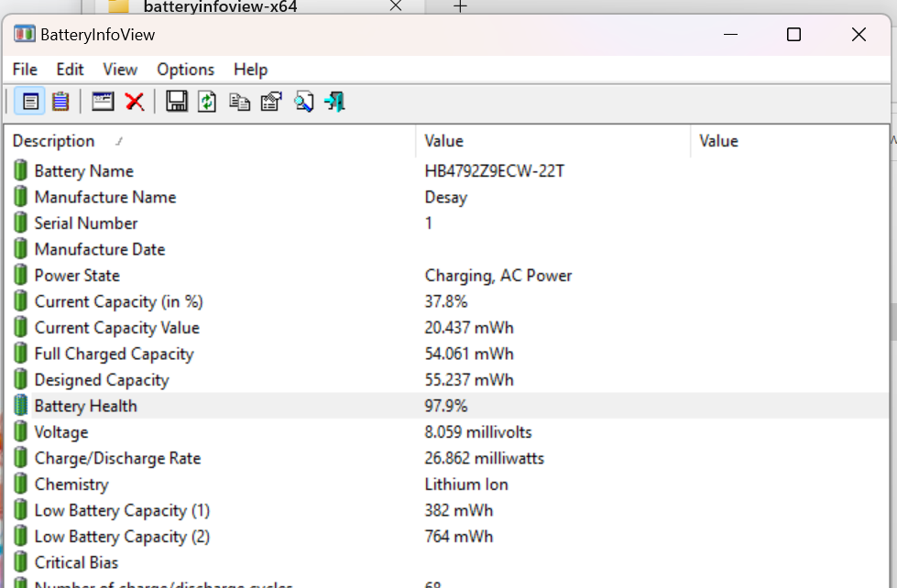
Task: Select the '55.237 mWh' value
Action: pyautogui.click(x=469, y=380)
